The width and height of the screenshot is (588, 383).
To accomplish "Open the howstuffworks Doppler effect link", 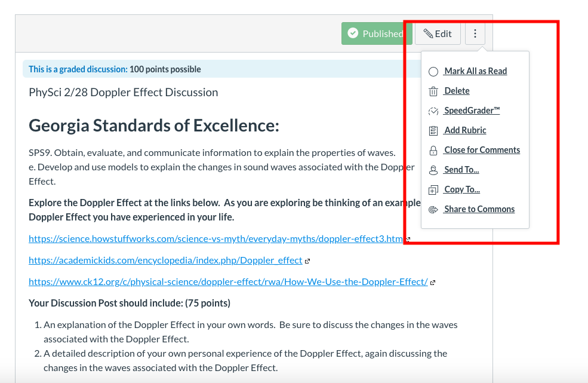I will 216,239.
